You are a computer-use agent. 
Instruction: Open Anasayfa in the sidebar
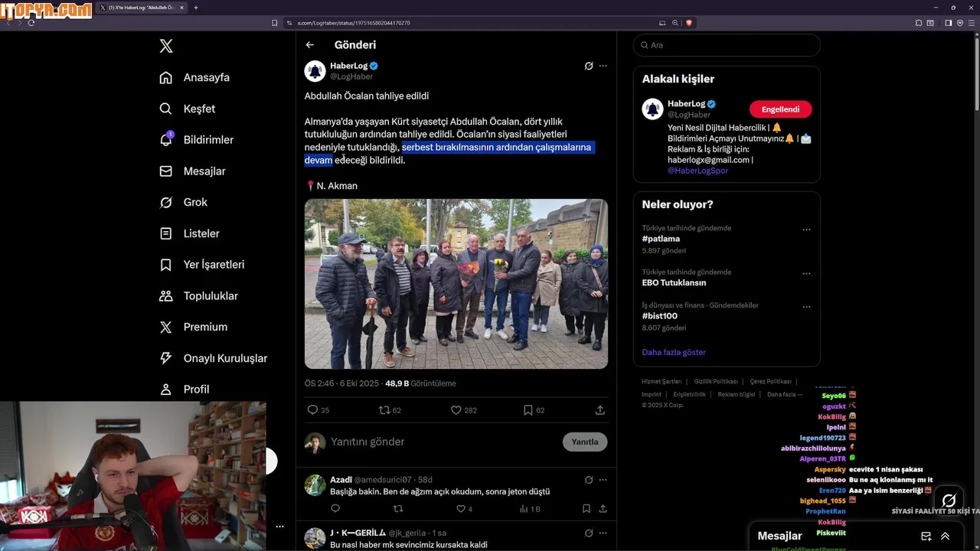(194, 77)
